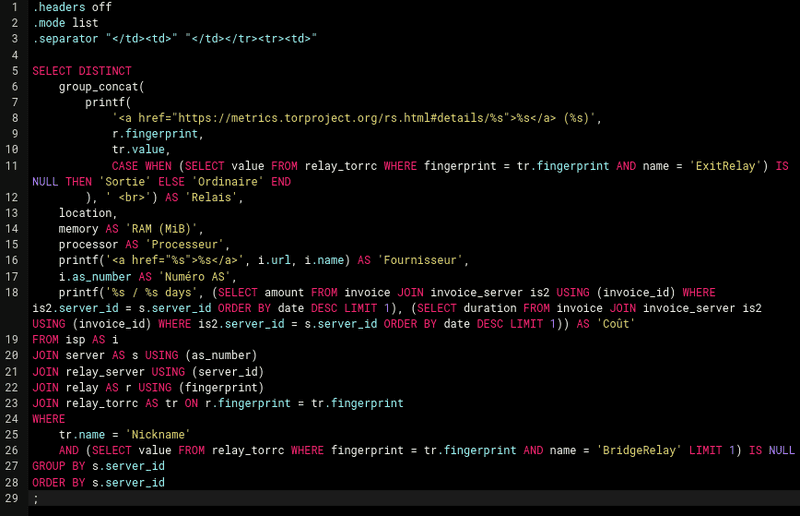Click 'i.name' on line 16
Viewport: 800px width, 516px height.
click(324, 260)
